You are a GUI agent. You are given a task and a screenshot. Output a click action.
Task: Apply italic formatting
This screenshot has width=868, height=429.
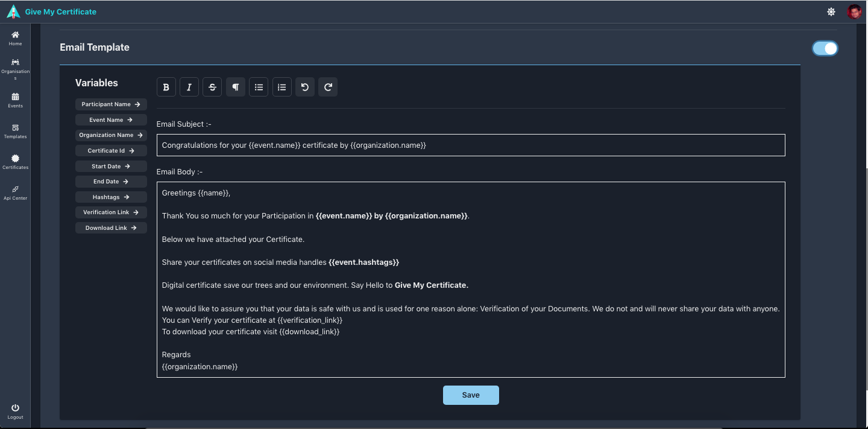coord(189,87)
